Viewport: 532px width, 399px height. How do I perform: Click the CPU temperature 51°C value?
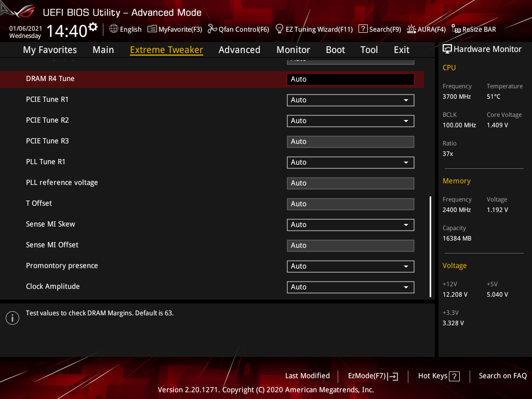click(494, 97)
